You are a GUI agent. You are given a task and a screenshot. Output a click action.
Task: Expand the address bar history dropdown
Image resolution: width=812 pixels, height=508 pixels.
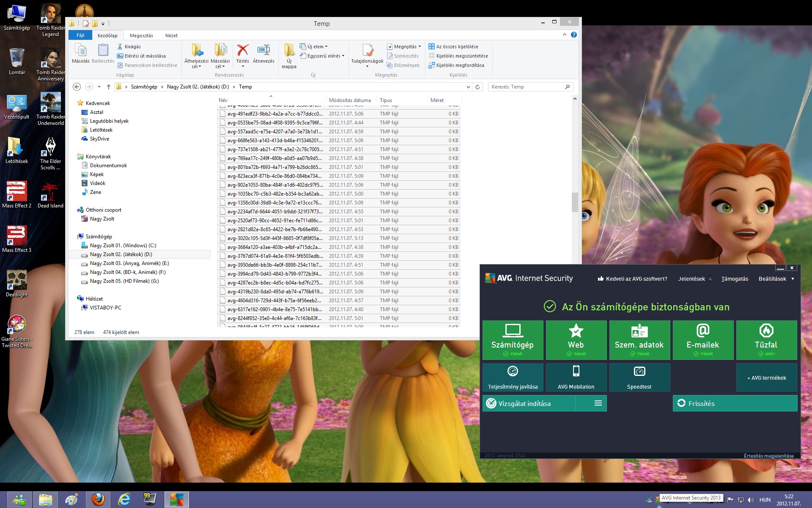468,87
